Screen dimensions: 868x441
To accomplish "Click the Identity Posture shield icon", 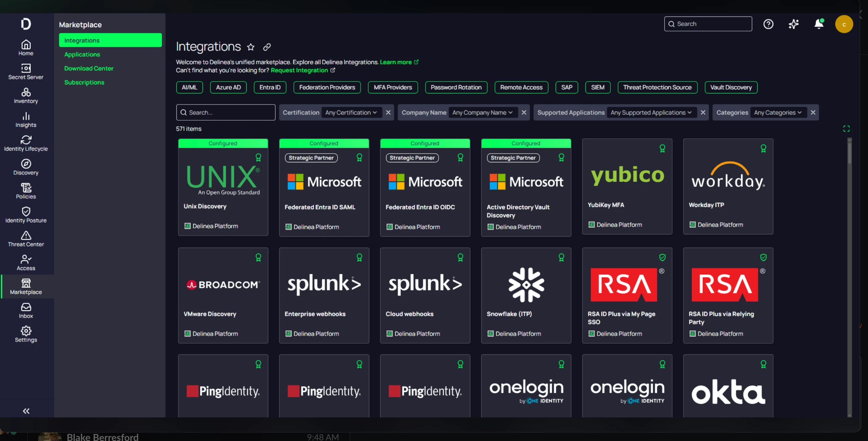I will (x=26, y=211).
